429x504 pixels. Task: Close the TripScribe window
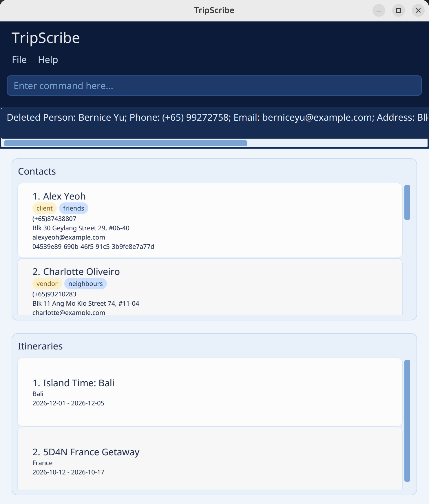coord(418,11)
